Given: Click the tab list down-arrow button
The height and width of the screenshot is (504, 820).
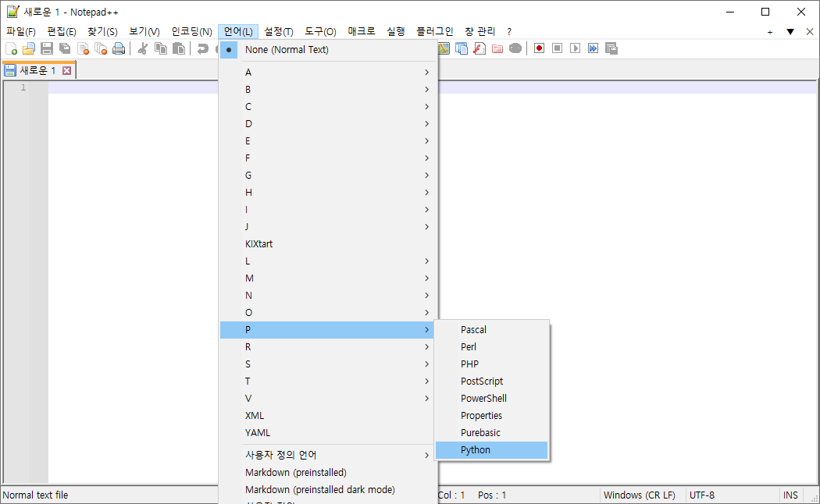Looking at the screenshot, I should [x=790, y=32].
